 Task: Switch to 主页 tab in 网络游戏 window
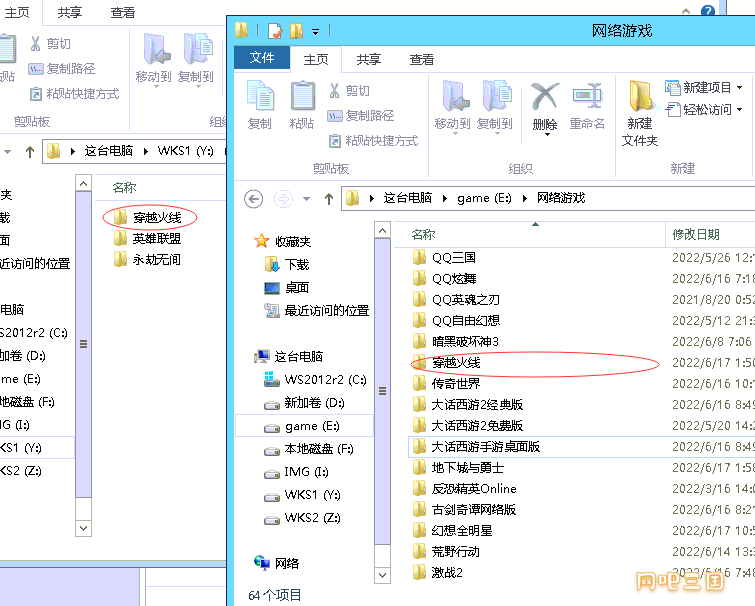tap(316, 59)
